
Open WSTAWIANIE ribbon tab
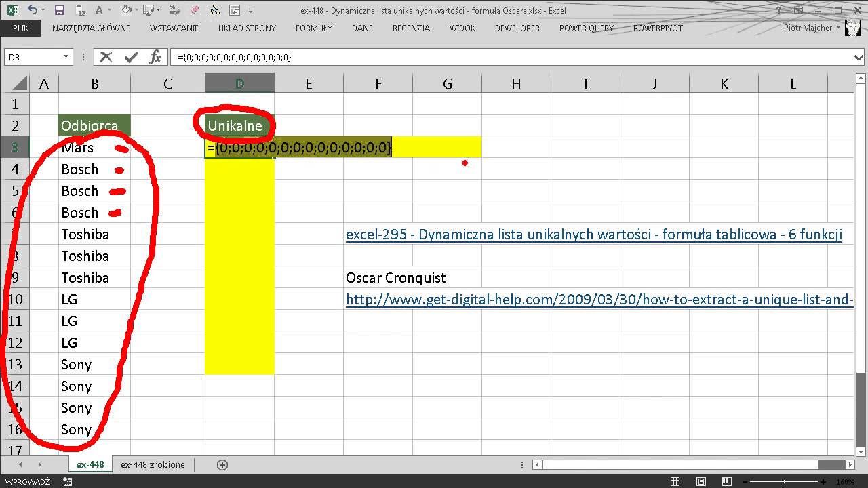174,28
